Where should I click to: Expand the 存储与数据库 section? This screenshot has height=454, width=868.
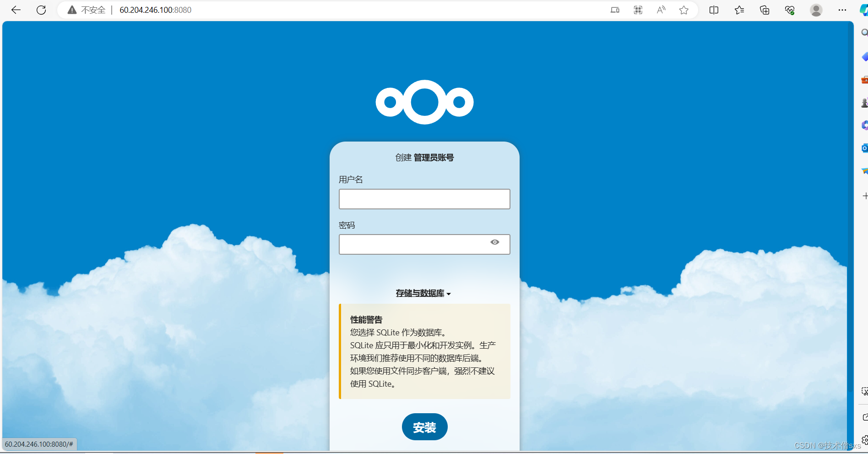pos(423,293)
